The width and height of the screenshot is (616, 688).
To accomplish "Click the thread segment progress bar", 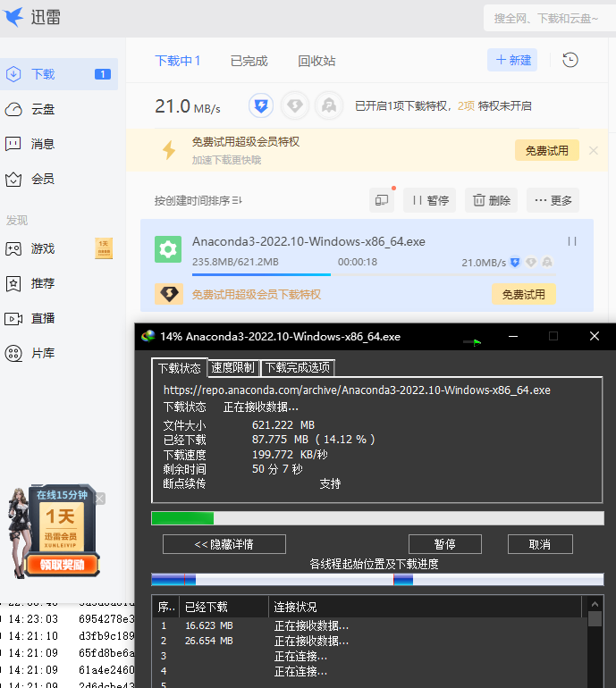I will point(377,580).
